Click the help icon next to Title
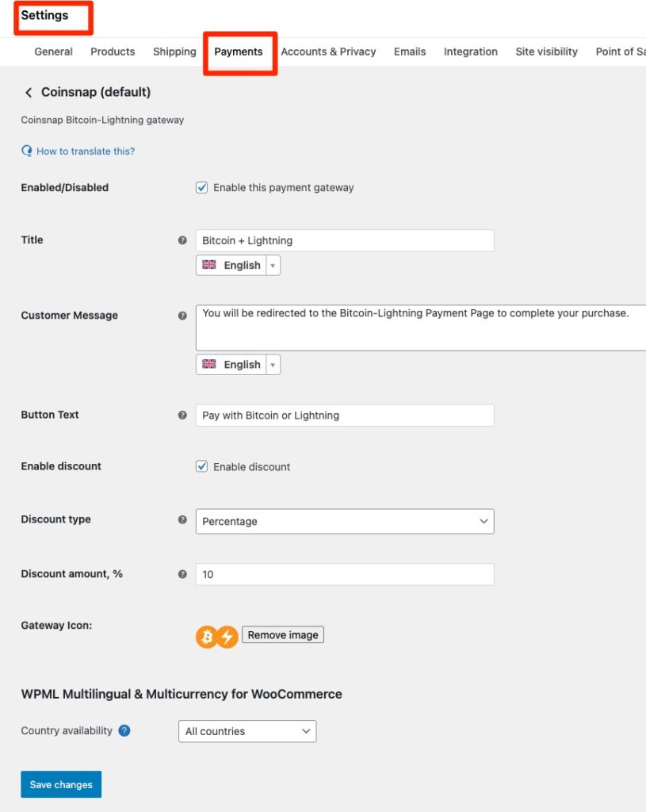Image resolution: width=646 pixels, height=812 pixels. [182, 240]
